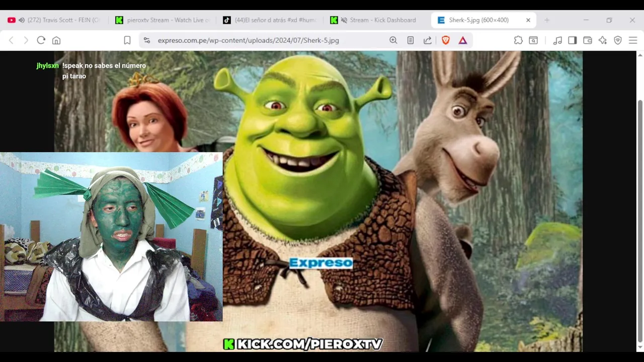This screenshot has height=362, width=644.
Task: Click the zoom magnifier icon in address bar
Action: pyautogui.click(x=393, y=40)
